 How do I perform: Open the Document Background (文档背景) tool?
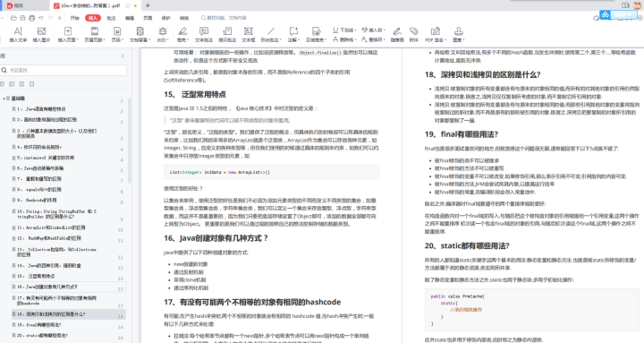(140, 35)
